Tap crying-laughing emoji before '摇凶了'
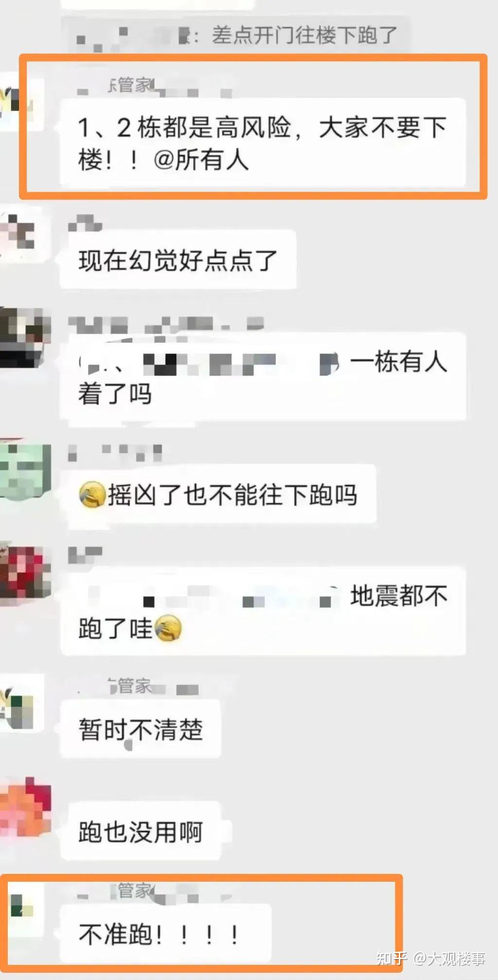 pyautogui.click(x=92, y=495)
